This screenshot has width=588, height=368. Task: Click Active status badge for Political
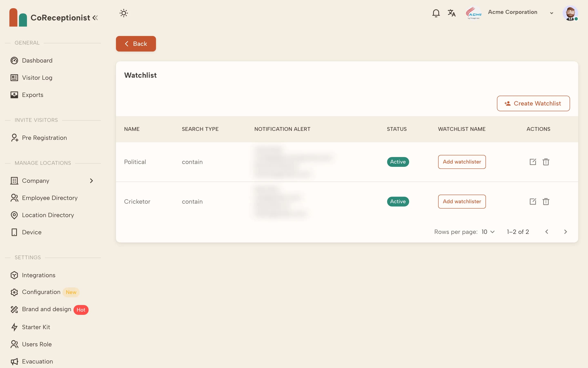coord(398,162)
